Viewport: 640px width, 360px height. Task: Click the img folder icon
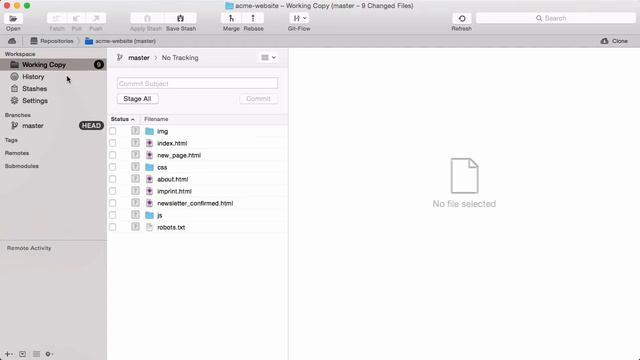pyautogui.click(x=149, y=131)
